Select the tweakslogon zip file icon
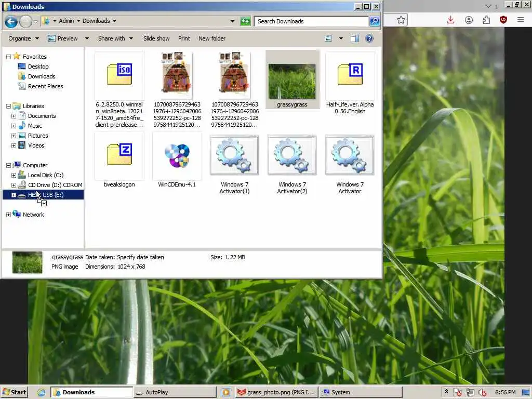 tap(119, 155)
